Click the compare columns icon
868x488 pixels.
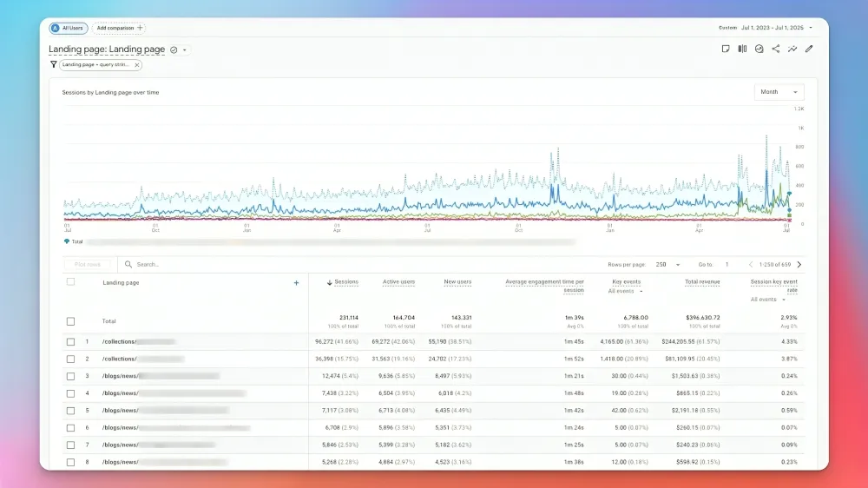pos(742,49)
